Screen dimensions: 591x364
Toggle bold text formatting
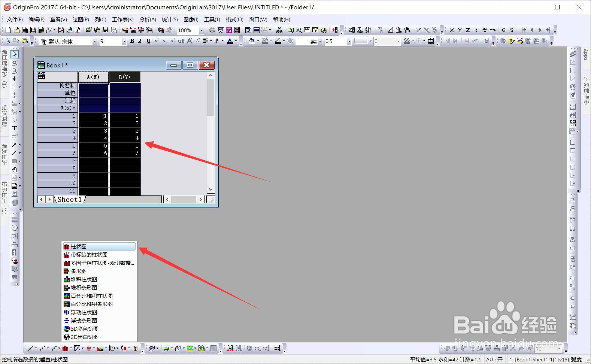(x=132, y=41)
